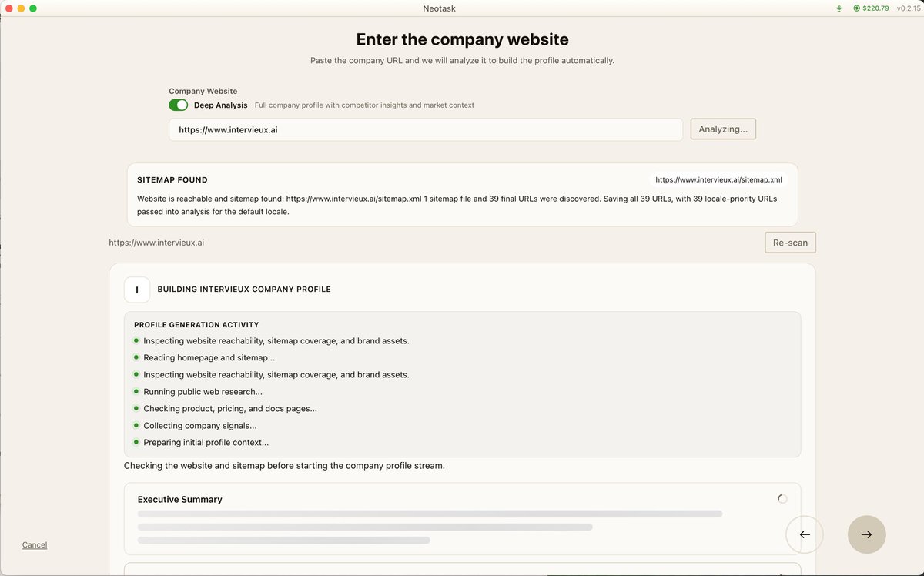Click the Executive Summary heading
Image resolution: width=924 pixels, height=576 pixels.
point(180,499)
